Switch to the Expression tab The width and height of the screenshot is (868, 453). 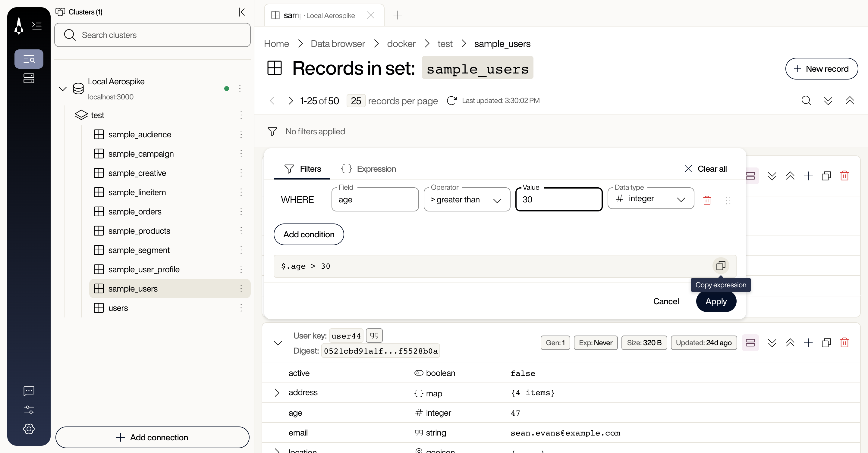(368, 169)
